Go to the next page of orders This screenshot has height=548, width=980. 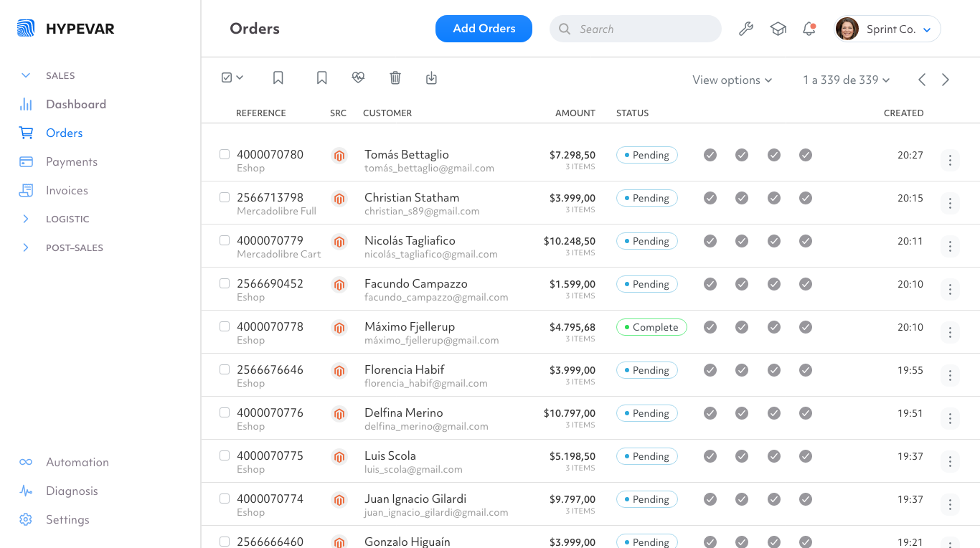946,80
